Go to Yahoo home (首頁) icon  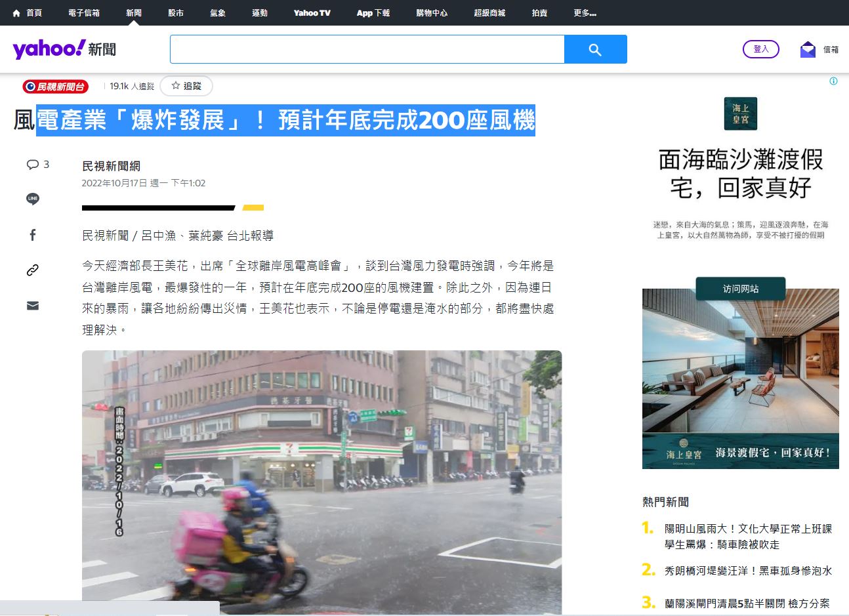(16, 13)
